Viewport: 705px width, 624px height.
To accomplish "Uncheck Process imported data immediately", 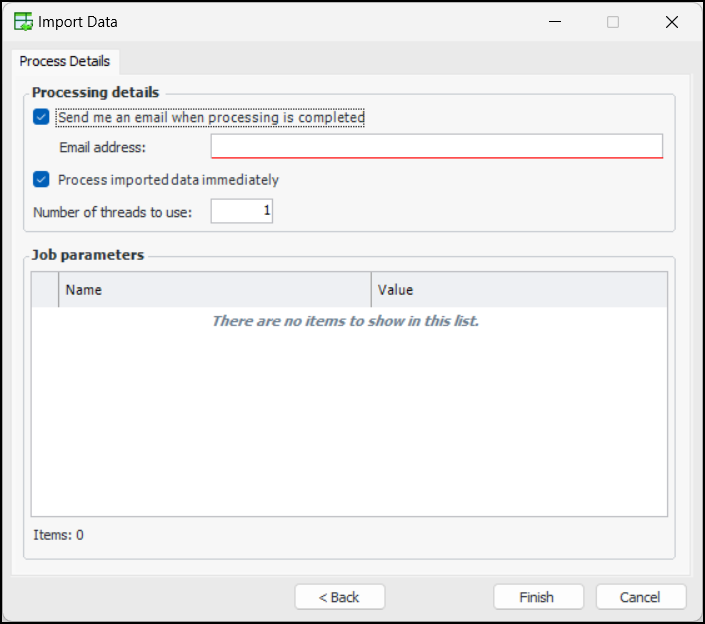I will pyautogui.click(x=41, y=180).
